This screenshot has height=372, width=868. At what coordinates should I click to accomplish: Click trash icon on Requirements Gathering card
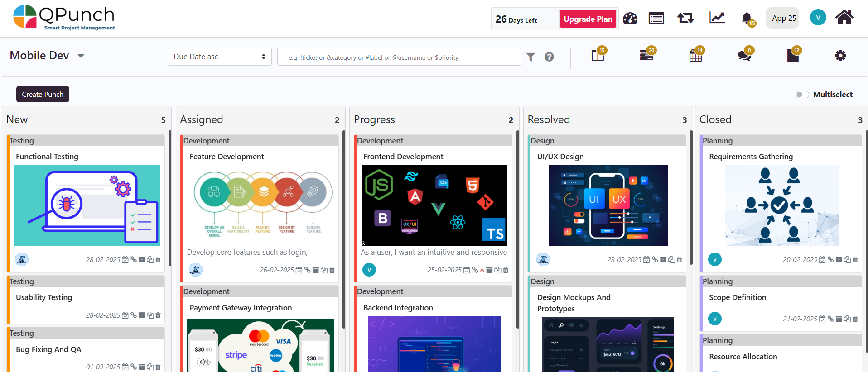coord(855,260)
